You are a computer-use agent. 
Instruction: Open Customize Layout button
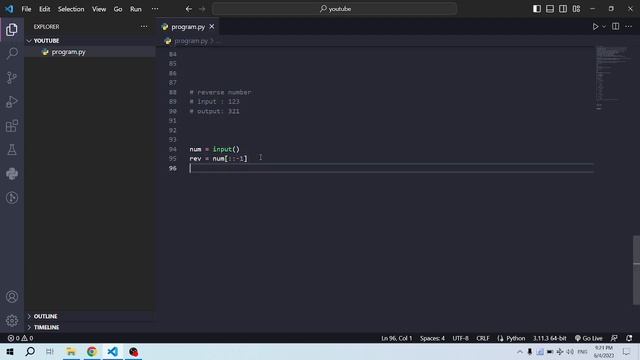576,9
